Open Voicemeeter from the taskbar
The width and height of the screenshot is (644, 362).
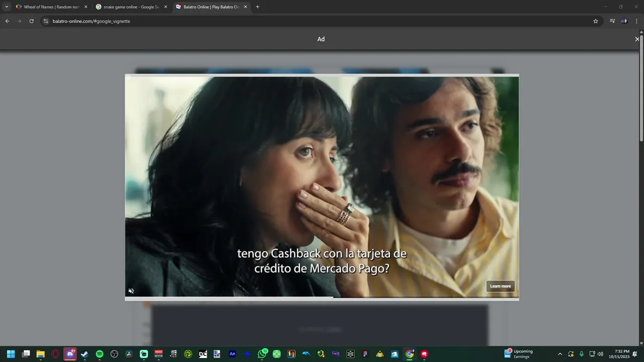coord(158,354)
